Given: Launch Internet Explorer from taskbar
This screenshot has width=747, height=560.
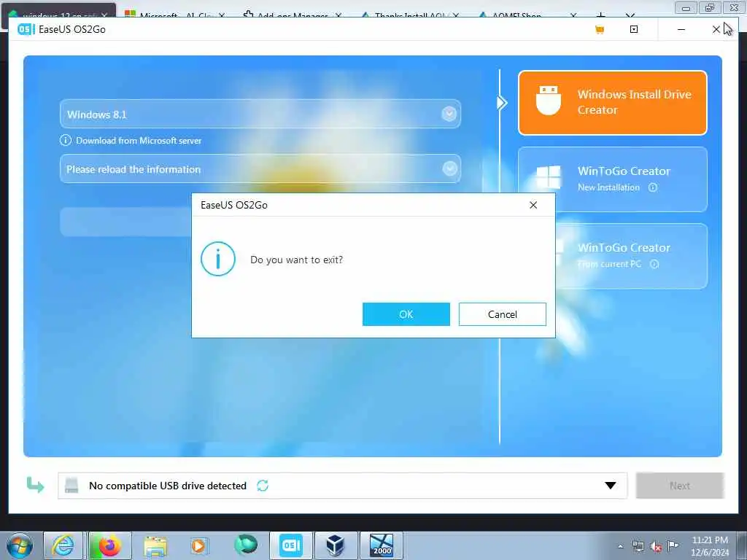Looking at the screenshot, I should coord(63,545).
